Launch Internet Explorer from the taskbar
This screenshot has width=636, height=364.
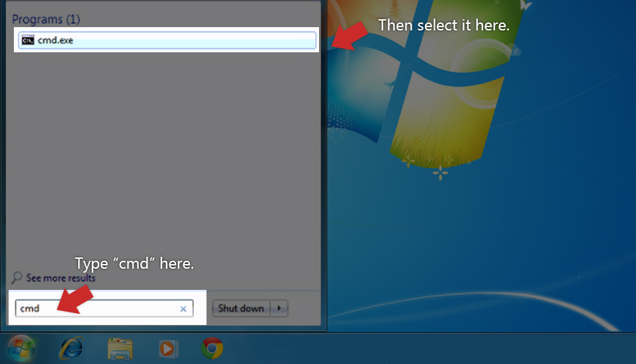coord(71,348)
